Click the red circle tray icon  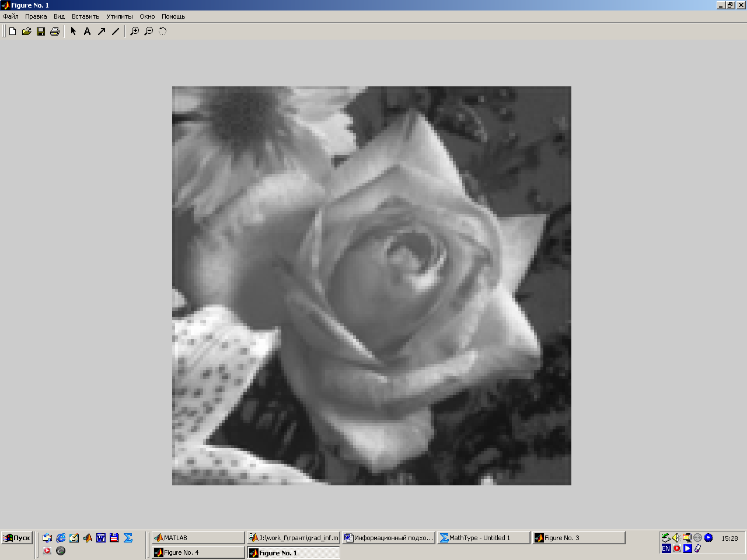coord(677,548)
